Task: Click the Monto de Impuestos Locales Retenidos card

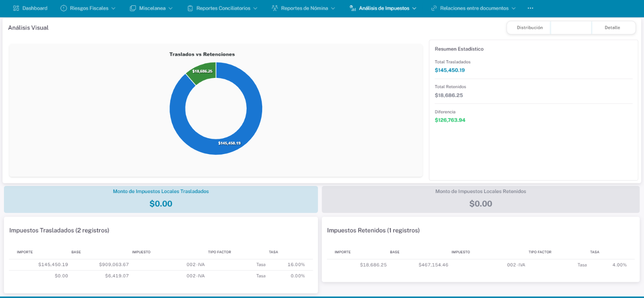Action: click(x=481, y=199)
